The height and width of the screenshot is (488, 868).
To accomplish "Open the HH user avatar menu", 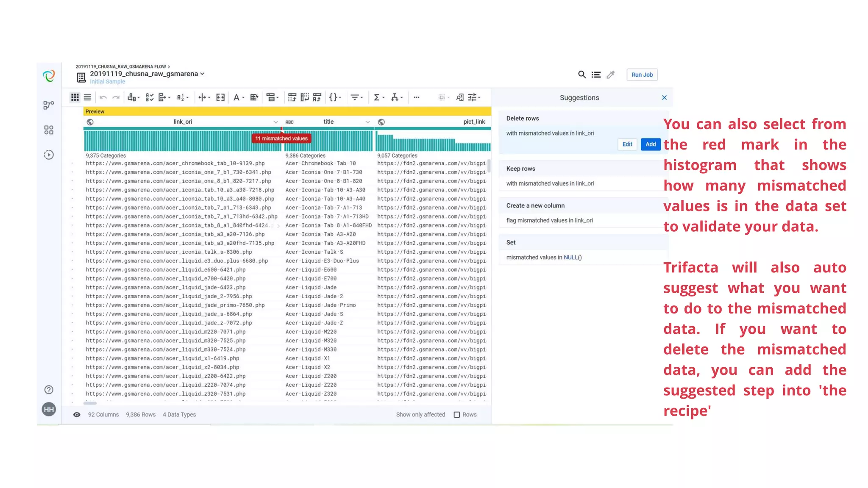I will (49, 409).
